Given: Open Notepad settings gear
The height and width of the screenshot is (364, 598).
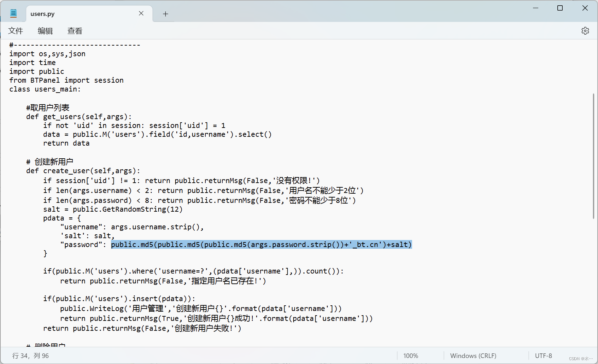Looking at the screenshot, I should 585,31.
